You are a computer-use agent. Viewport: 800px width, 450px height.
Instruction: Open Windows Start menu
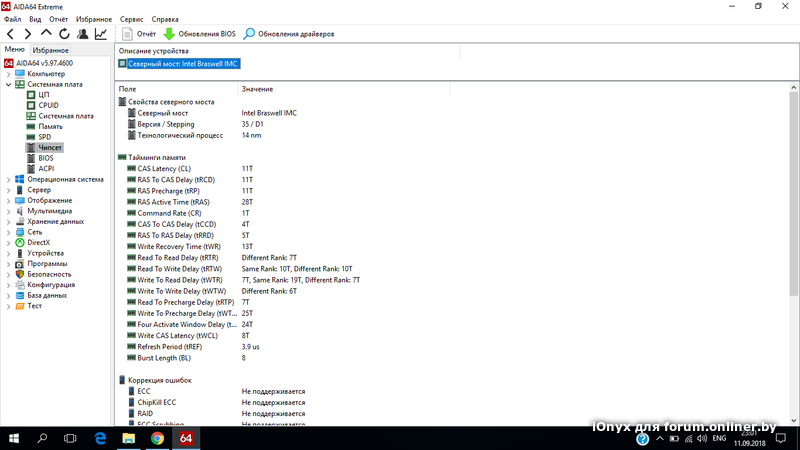(x=14, y=438)
